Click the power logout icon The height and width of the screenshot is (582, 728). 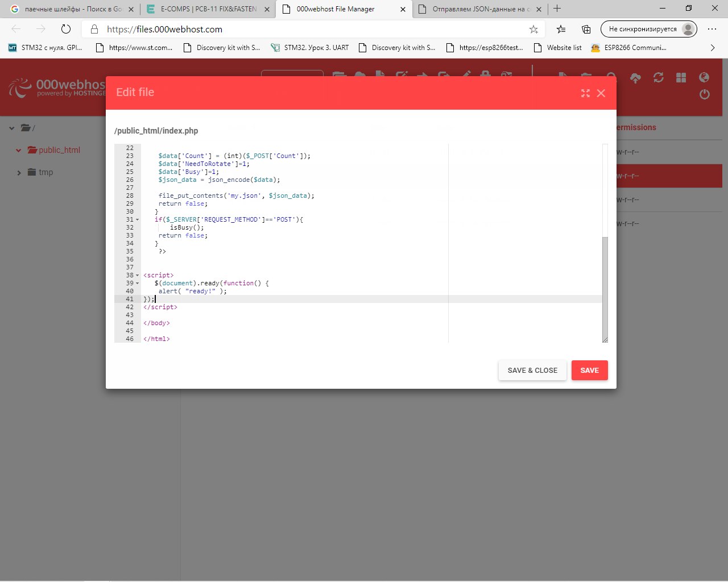[x=704, y=94]
